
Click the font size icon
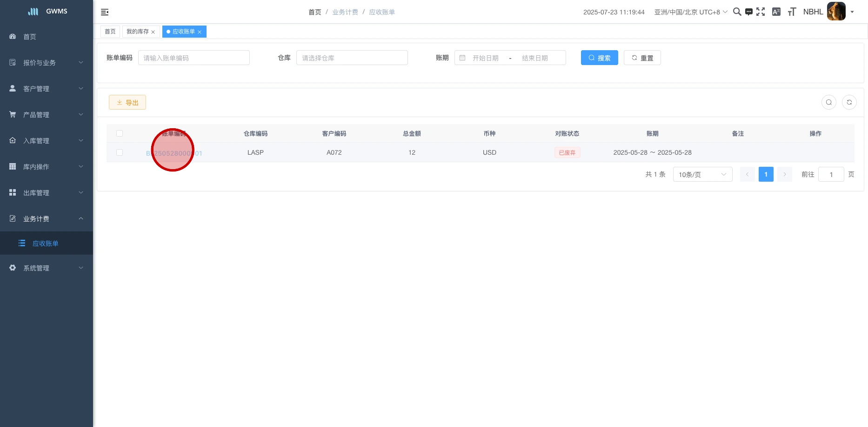coord(792,12)
